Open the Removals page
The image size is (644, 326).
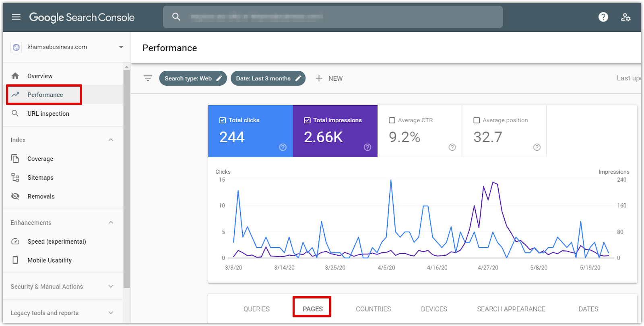coord(41,196)
